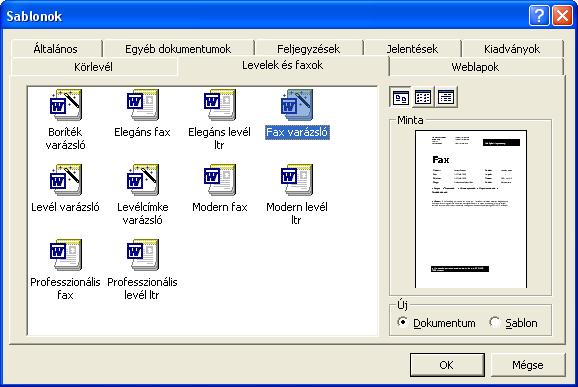The width and height of the screenshot is (578, 387).
Task: Open the Feljegyzések tab
Action: [x=309, y=49]
